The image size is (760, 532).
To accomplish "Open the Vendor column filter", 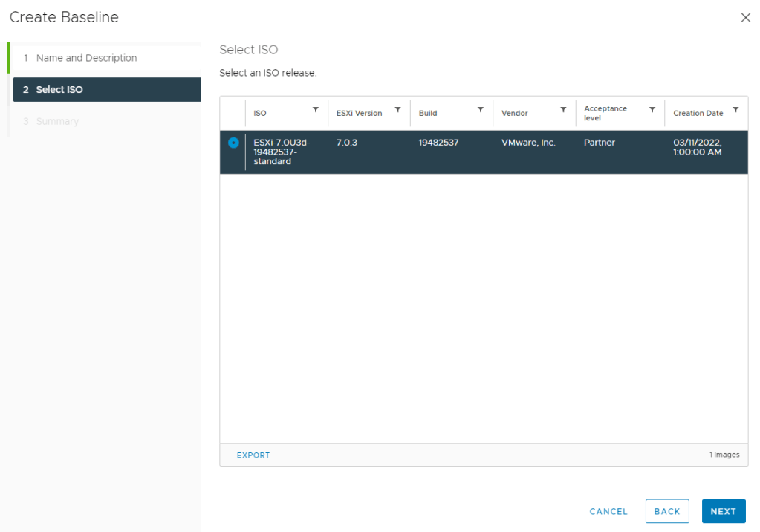I will (x=563, y=110).
